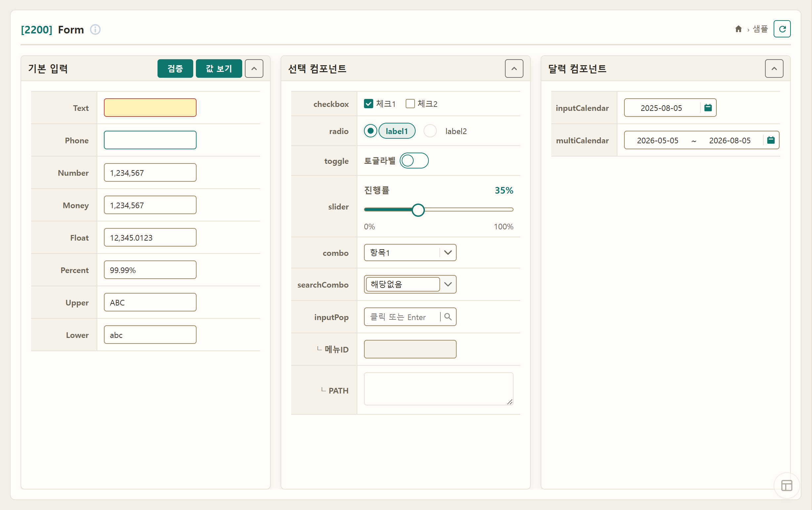The image size is (812, 510).
Task: Click the Lower field containing abc
Action: click(150, 335)
